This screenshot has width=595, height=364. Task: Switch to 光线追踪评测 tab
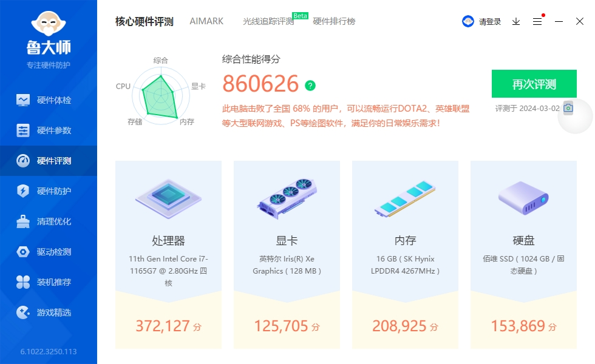click(268, 22)
